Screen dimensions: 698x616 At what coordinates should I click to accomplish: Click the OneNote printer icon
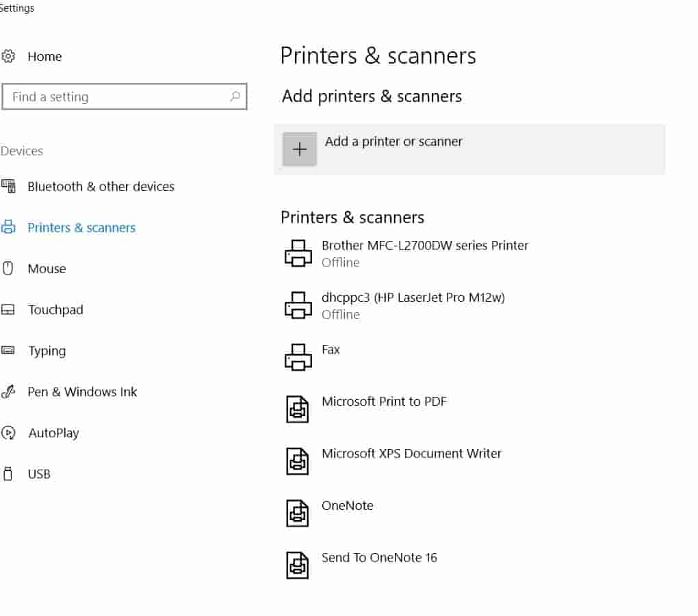[298, 513]
